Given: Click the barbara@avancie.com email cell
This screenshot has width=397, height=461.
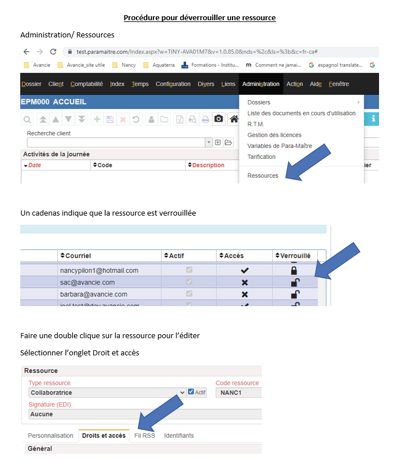Looking at the screenshot, I should pos(109,294).
